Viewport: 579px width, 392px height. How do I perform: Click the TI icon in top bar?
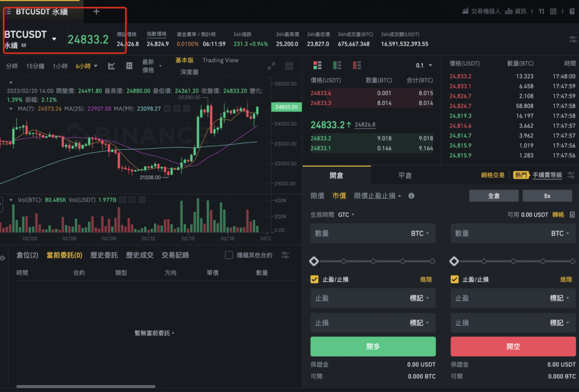(x=541, y=11)
